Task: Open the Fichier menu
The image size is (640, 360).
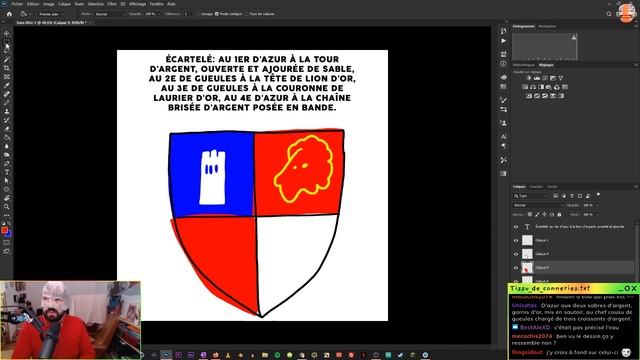Action: (x=17, y=4)
